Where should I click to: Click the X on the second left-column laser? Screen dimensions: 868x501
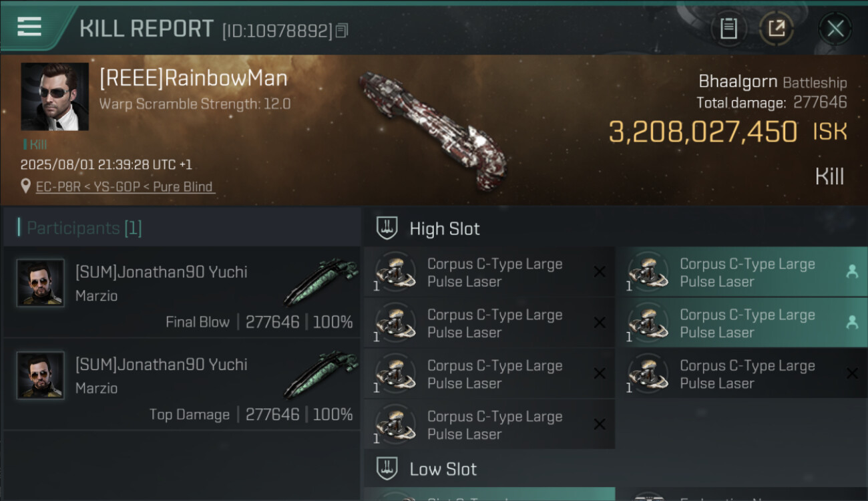click(x=600, y=323)
